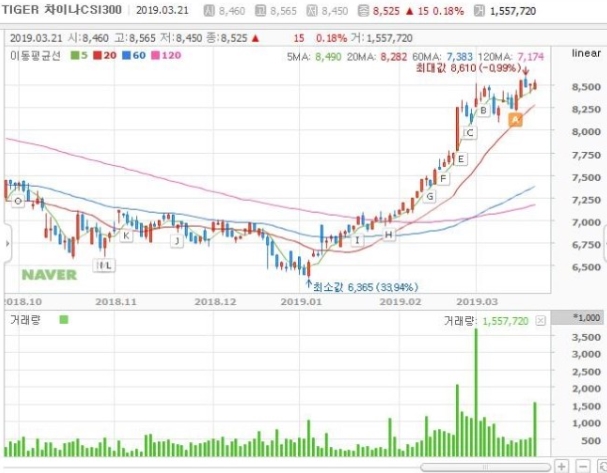This screenshot has width=607, height=473.
Task: Click the 120MA value 7,174
Action: pyautogui.click(x=531, y=57)
